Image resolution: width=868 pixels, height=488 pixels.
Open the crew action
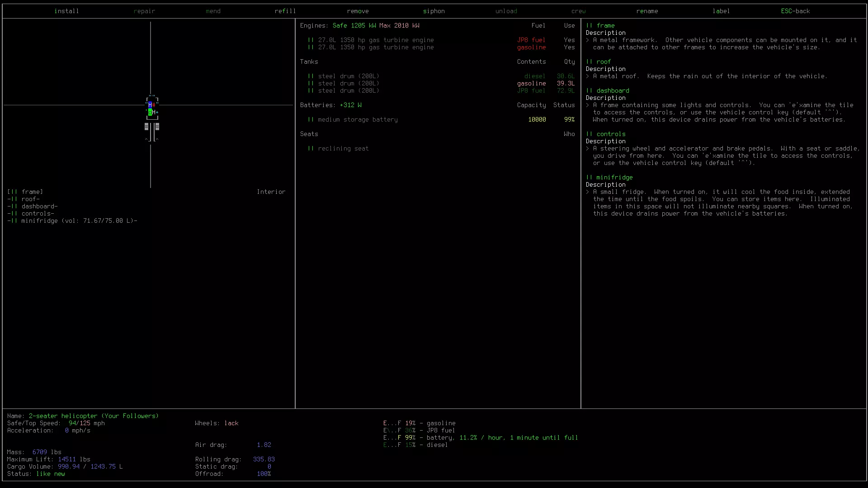click(x=578, y=11)
